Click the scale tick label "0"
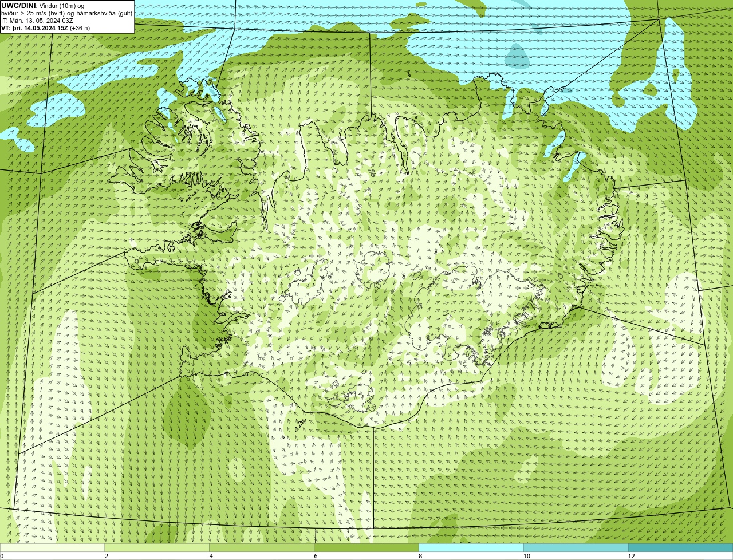Viewport: 733px width, 560px height. click(x=2, y=556)
